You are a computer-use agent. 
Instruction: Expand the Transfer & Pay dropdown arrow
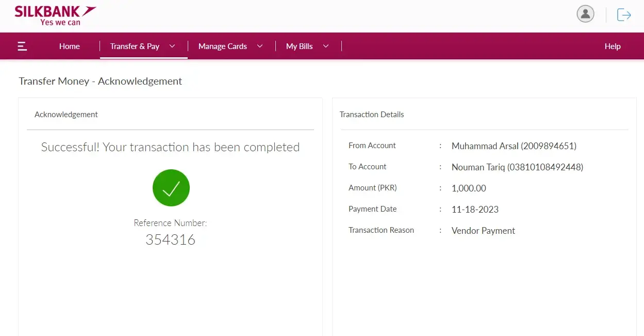point(172,46)
